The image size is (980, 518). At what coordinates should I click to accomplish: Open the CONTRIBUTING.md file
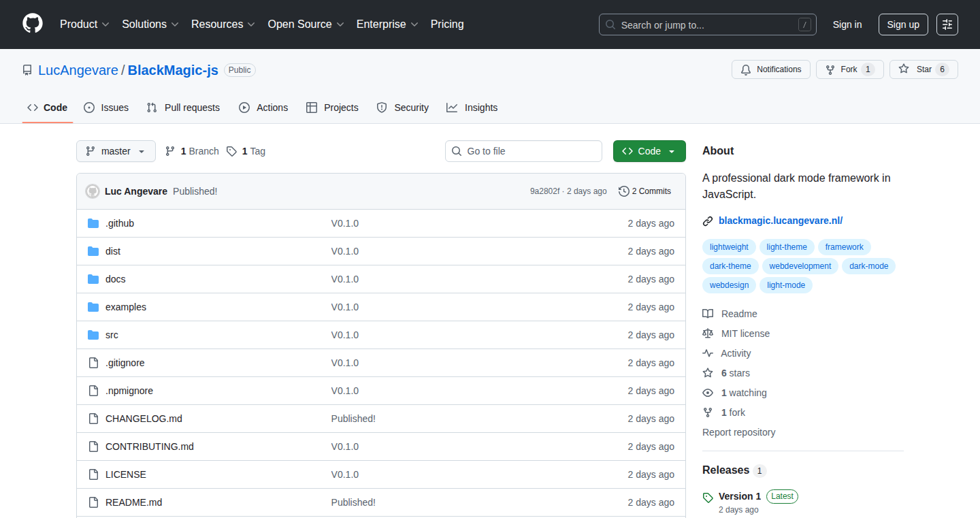coord(150,447)
